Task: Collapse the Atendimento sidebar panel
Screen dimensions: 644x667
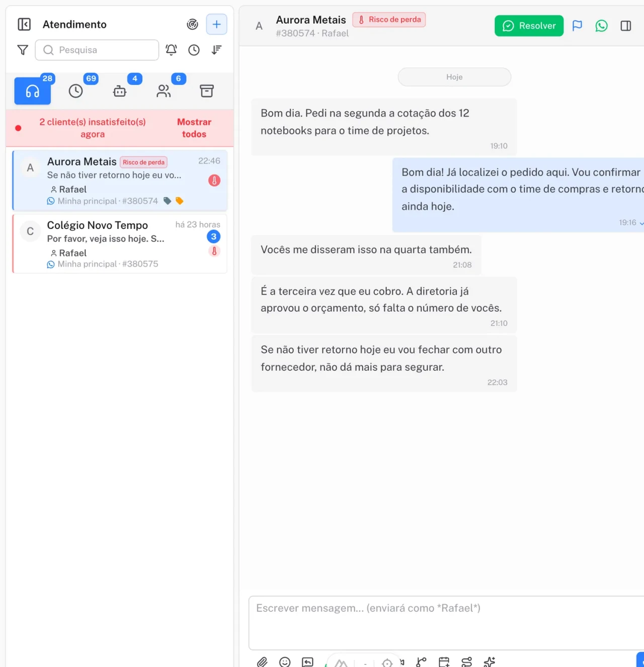Action: (x=24, y=24)
